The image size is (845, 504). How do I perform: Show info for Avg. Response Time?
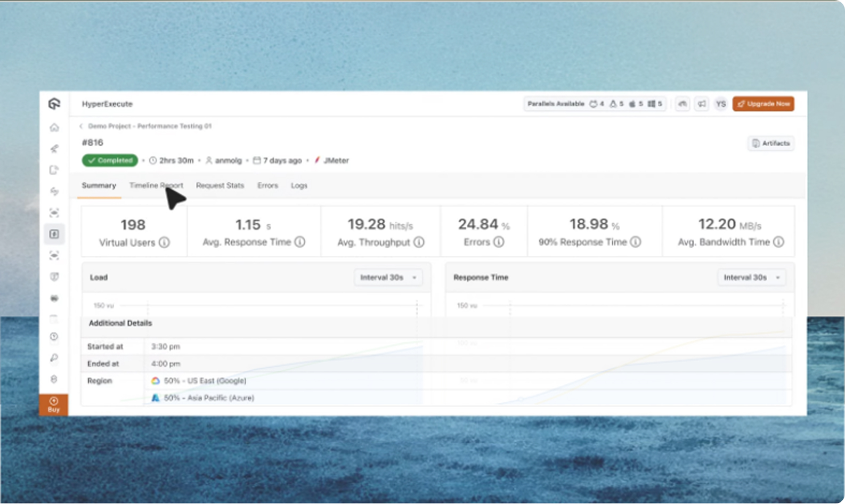[x=300, y=242]
